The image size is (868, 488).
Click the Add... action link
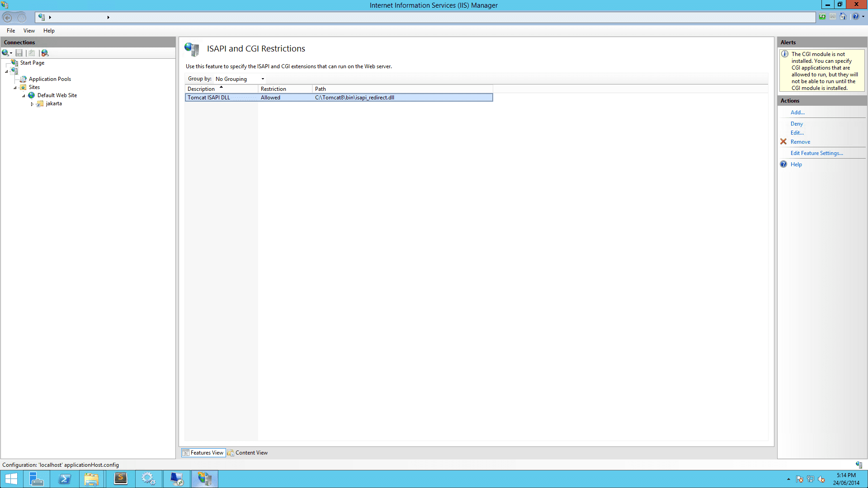[797, 113]
